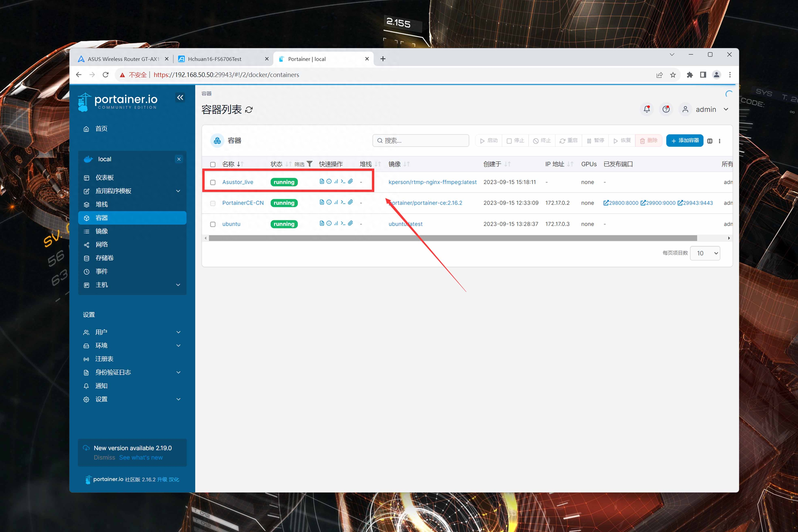This screenshot has height=532, width=798.
Task: Open stats icon for ubuntu container
Action: 336,223
